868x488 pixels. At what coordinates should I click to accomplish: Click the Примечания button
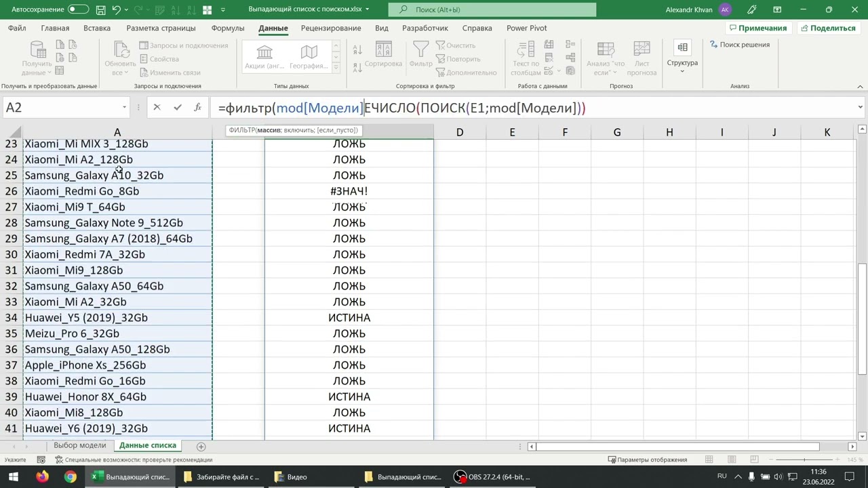click(x=757, y=28)
